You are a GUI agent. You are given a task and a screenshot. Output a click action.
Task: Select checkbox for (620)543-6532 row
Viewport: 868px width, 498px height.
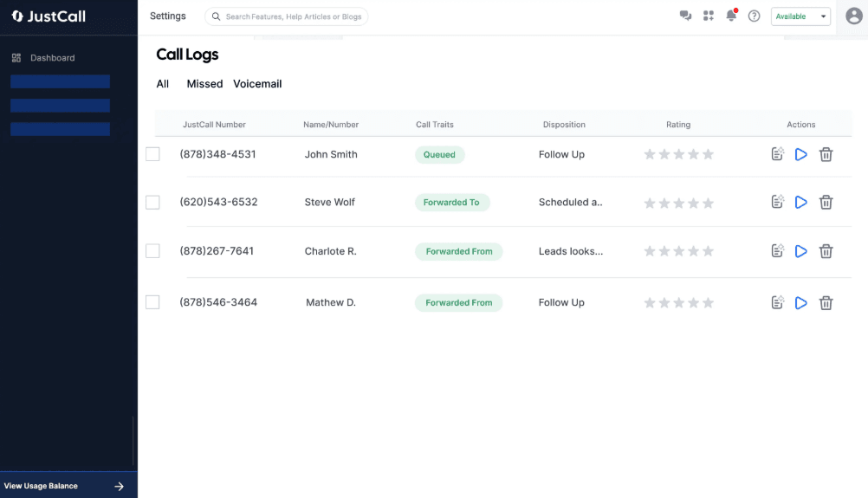(x=152, y=202)
